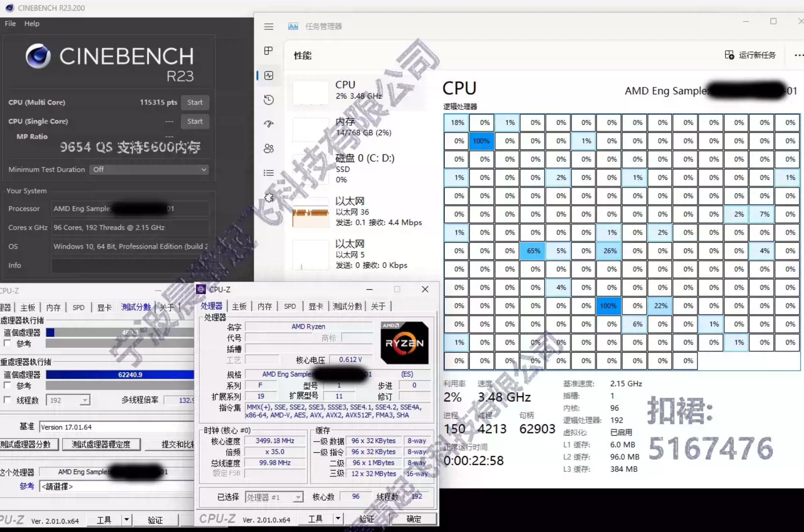Expand the Minimum Test Duration dropdown
804x532 pixels.
coord(149,170)
